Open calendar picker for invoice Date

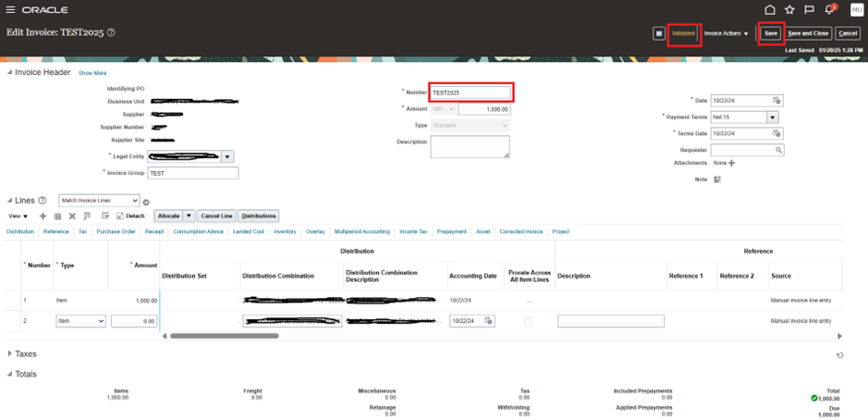coord(776,100)
